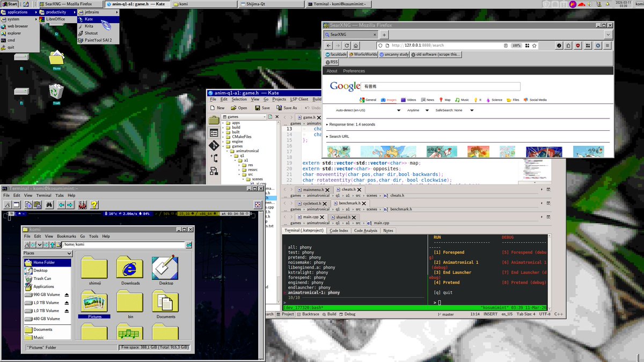Open the Anytime time range dropdown
The height and width of the screenshot is (362, 644).
[419, 110]
